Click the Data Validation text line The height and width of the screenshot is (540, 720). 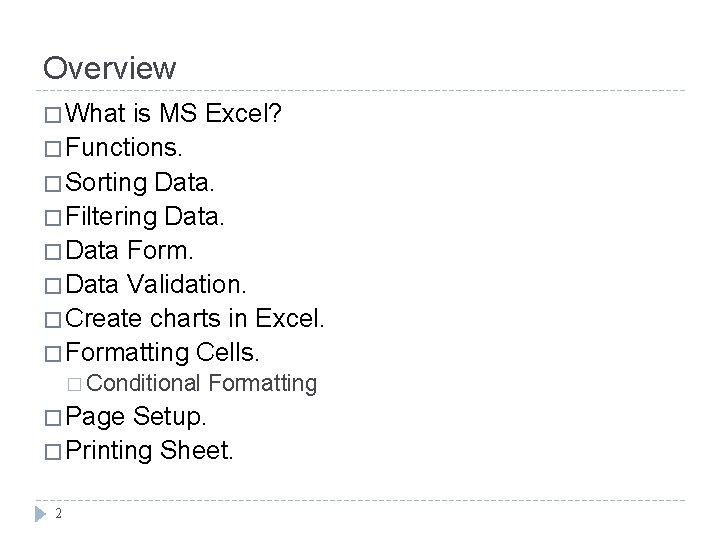pyautogui.click(x=156, y=284)
